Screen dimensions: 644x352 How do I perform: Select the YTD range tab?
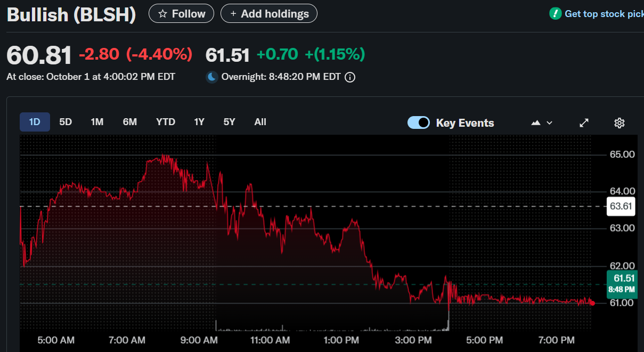[x=166, y=122]
